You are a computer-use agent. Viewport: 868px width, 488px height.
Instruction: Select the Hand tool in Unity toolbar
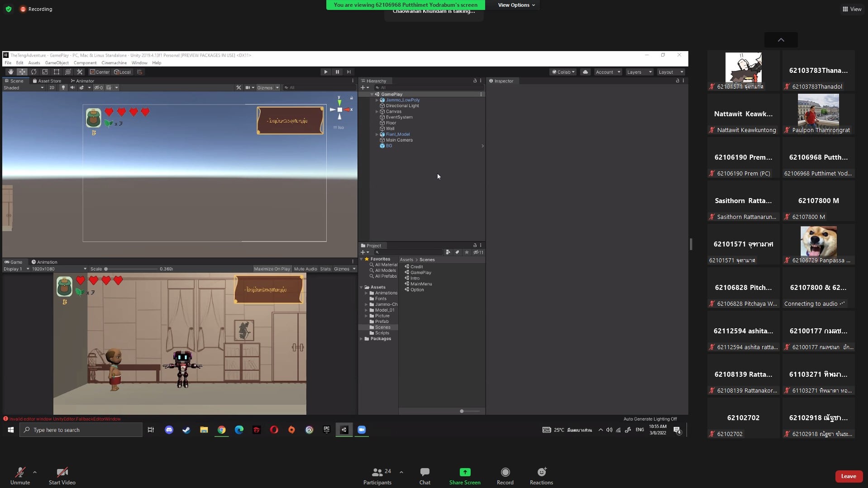click(10, 72)
